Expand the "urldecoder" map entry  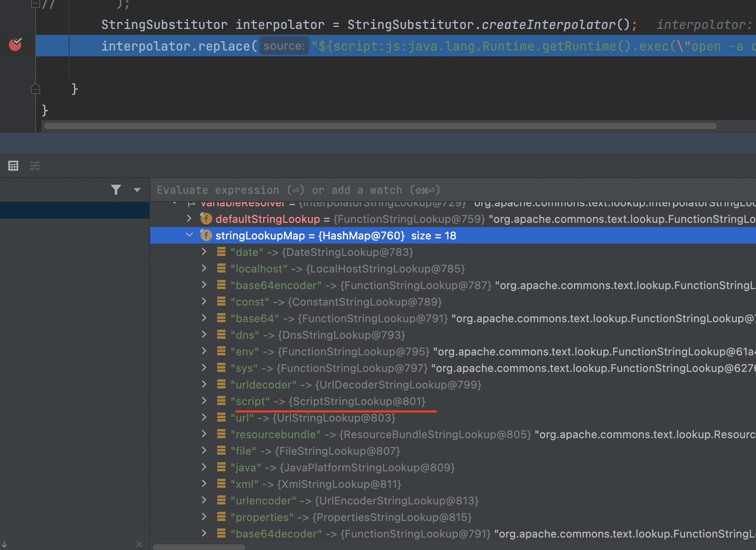click(204, 384)
